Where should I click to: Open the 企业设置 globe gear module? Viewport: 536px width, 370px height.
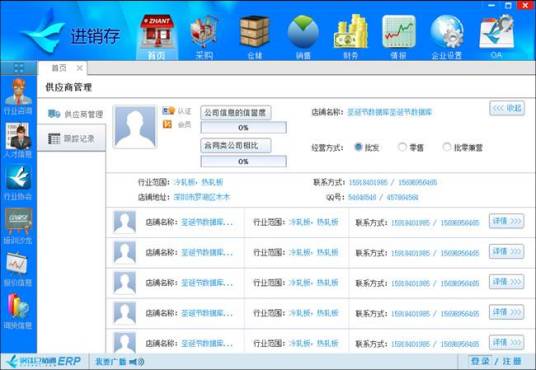pyautogui.click(x=447, y=36)
